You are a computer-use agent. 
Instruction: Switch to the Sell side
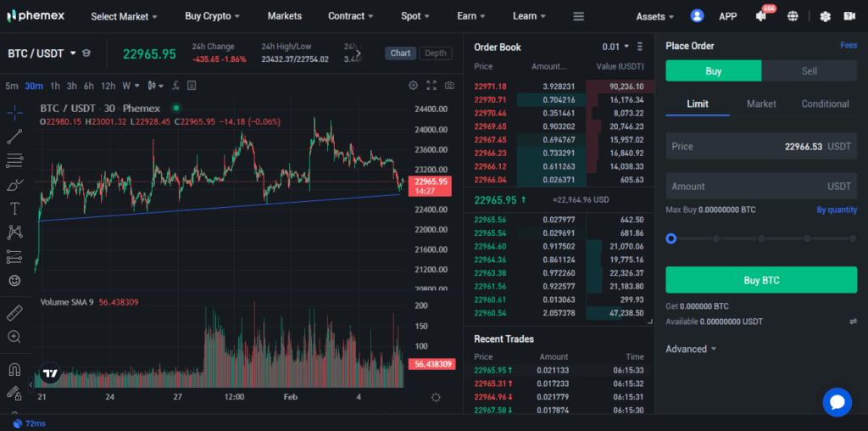pyautogui.click(x=810, y=71)
